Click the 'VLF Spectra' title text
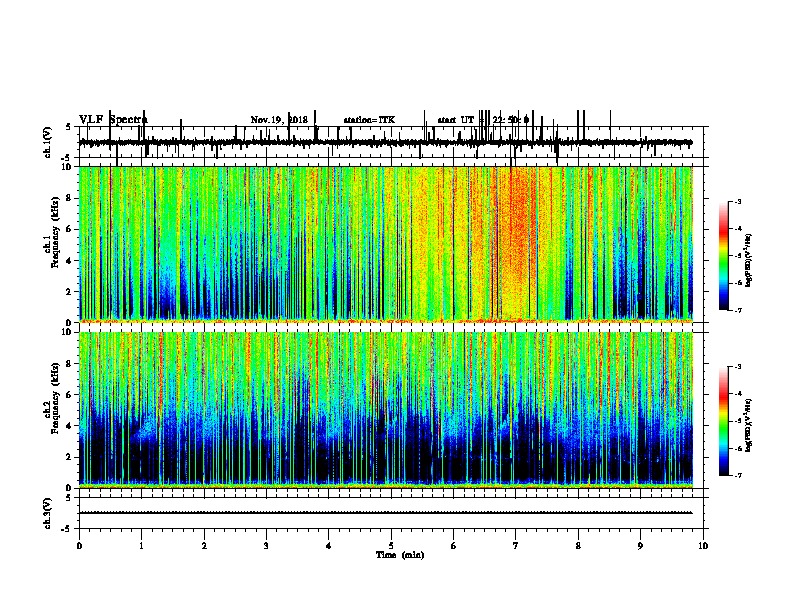Image resolution: width=792 pixels, height=612 pixels. point(113,120)
